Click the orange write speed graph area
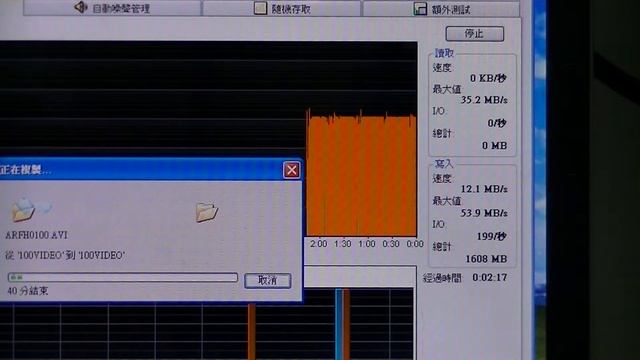Screen dimensions: 640x360 tap(362, 176)
